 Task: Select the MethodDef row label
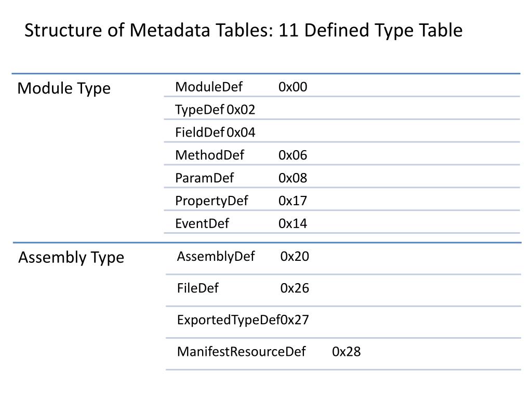pos(209,155)
